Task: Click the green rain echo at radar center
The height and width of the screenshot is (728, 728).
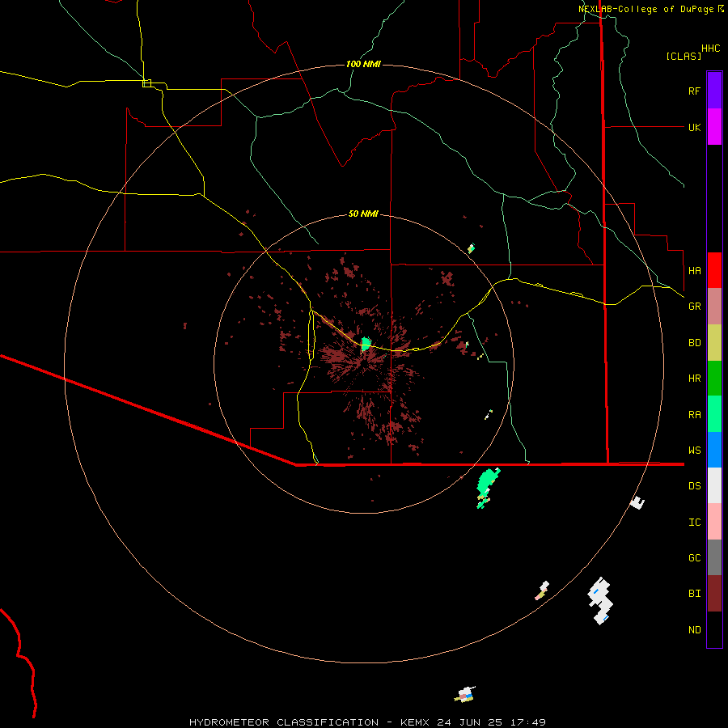Action: pyautogui.click(x=366, y=344)
